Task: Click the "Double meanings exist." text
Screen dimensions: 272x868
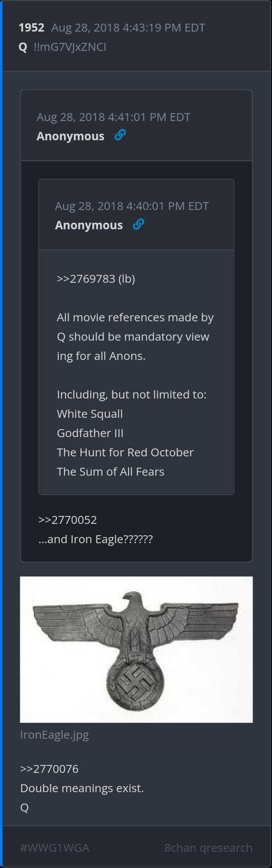Action: click(x=82, y=788)
